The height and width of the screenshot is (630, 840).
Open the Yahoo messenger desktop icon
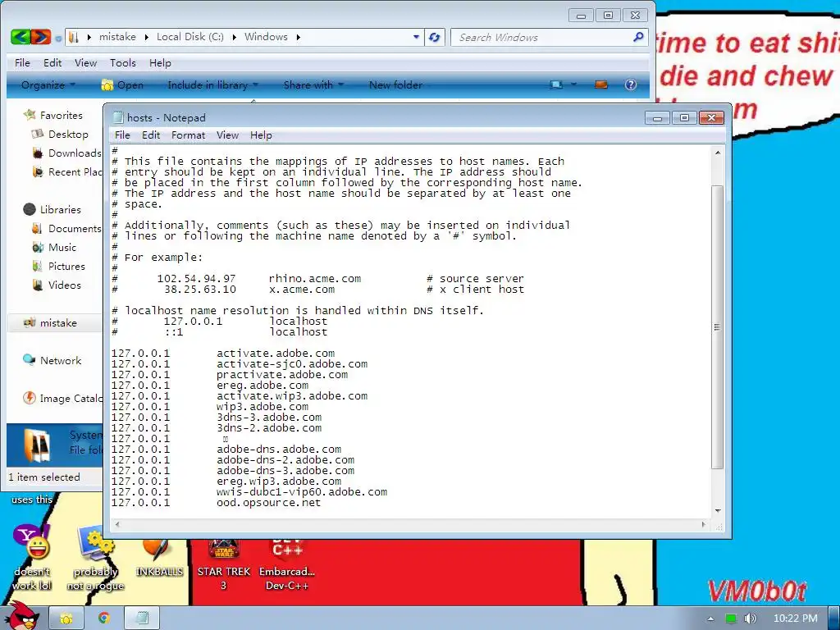pyautogui.click(x=32, y=557)
